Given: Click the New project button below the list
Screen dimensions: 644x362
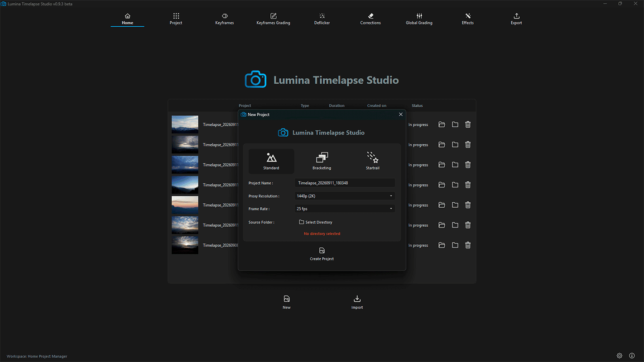Looking at the screenshot, I should tap(287, 302).
